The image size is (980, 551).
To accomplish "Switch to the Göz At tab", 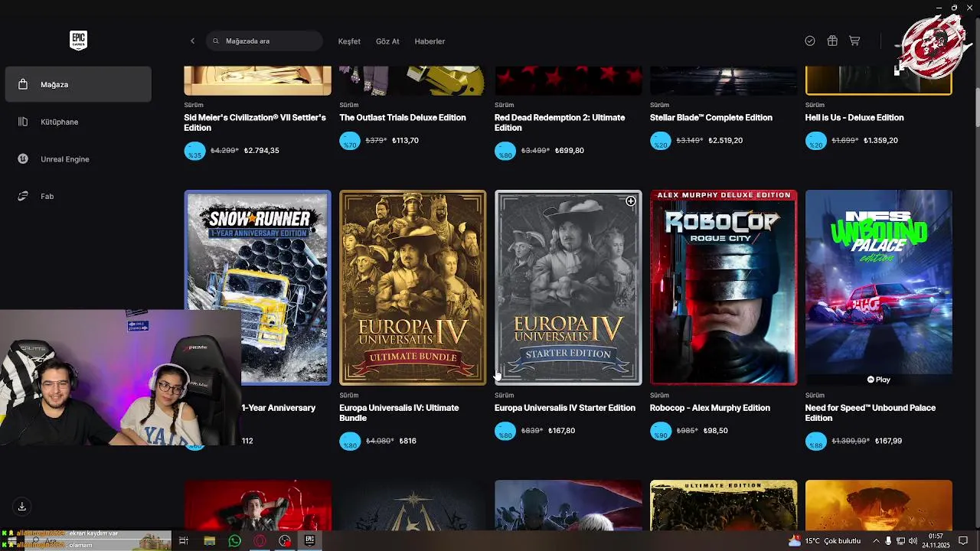I will pos(387,41).
